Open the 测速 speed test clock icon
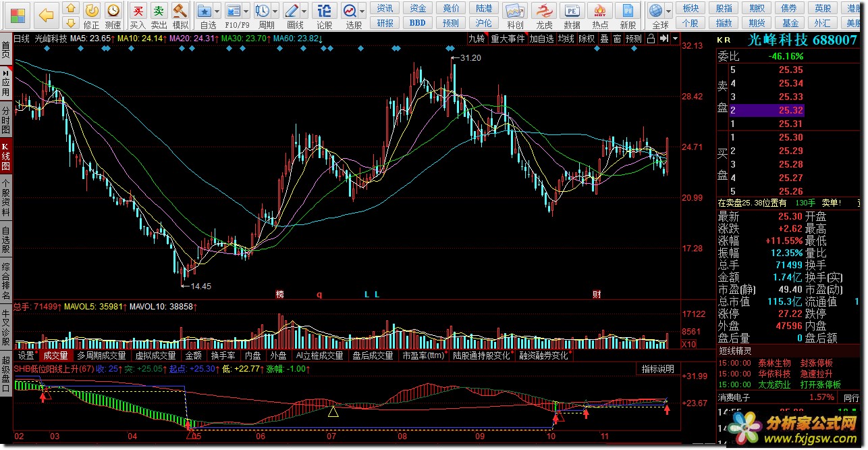This screenshot has height=450, width=868. point(114,10)
